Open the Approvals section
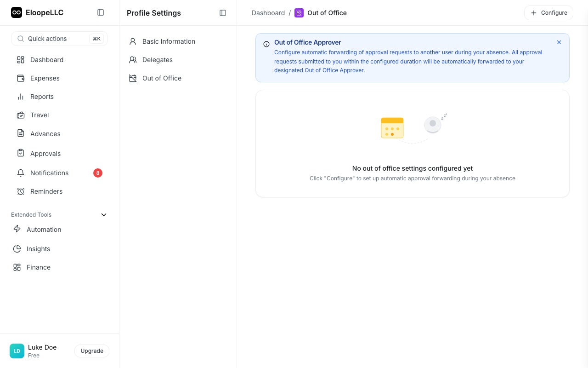 click(45, 153)
